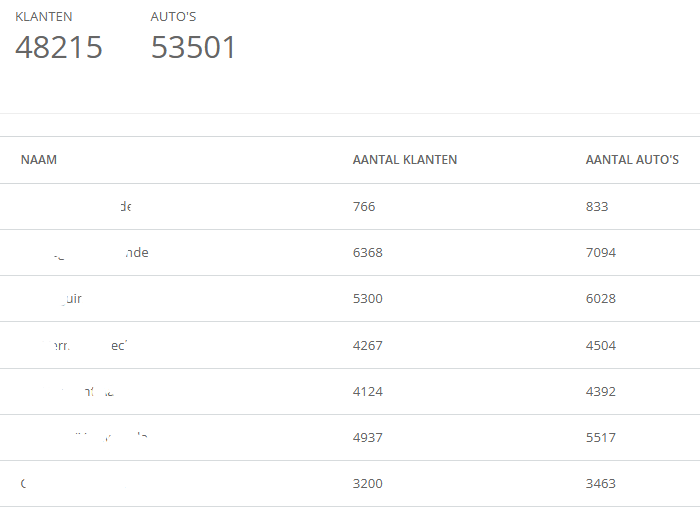Click the 4504 auto's cell
Viewport: 700px width, 518px height.
pyautogui.click(x=601, y=346)
